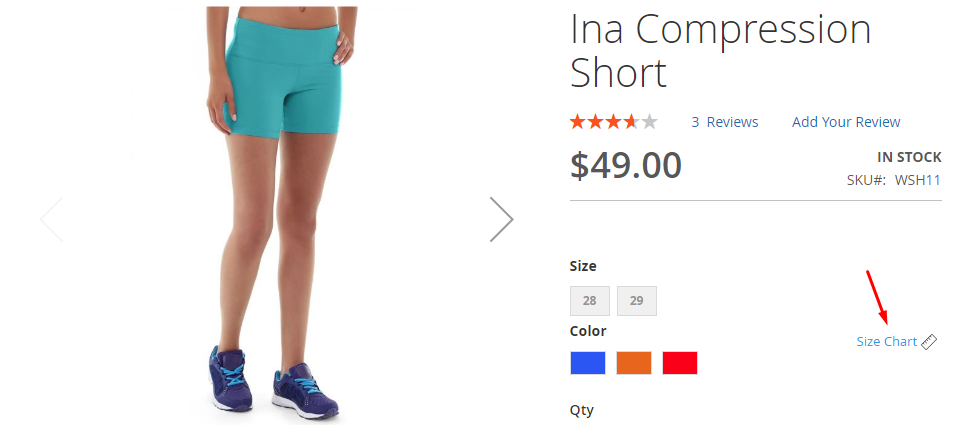
Task: Click the $49.00 price
Action: click(625, 165)
